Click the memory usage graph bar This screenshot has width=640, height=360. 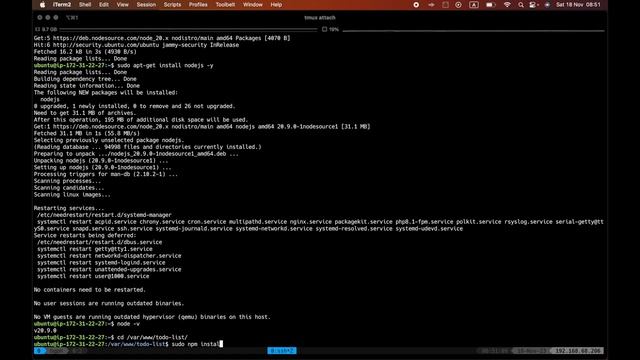(x=189, y=29)
